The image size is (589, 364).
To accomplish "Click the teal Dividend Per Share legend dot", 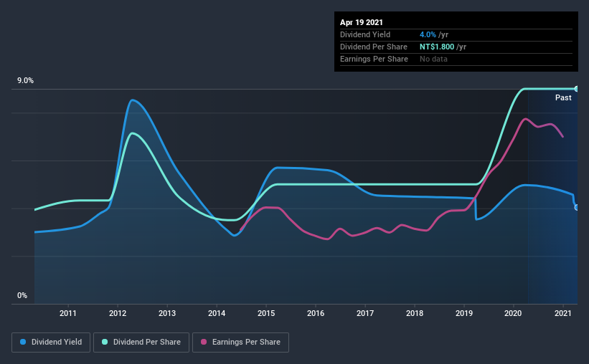I will (x=105, y=342).
